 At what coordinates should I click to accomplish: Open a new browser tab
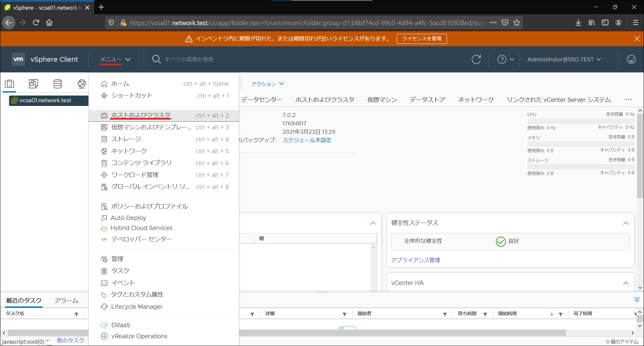pyautogui.click(x=101, y=7)
